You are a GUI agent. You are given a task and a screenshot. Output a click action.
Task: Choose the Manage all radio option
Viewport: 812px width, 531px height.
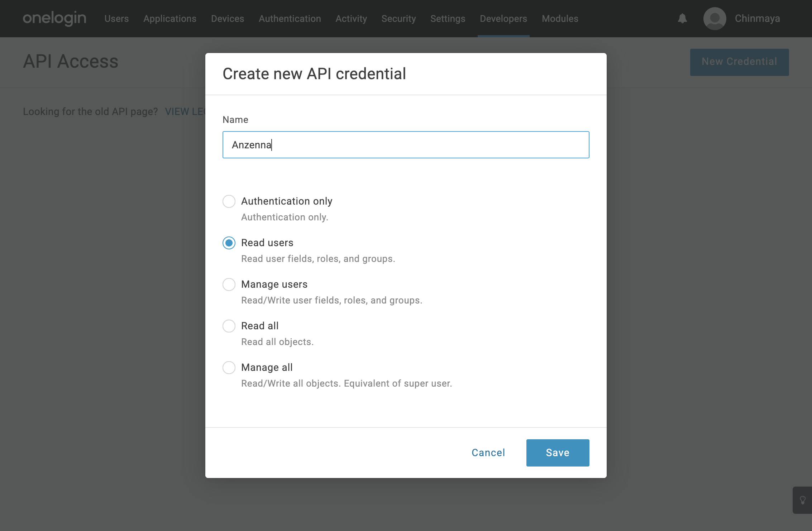[229, 368]
